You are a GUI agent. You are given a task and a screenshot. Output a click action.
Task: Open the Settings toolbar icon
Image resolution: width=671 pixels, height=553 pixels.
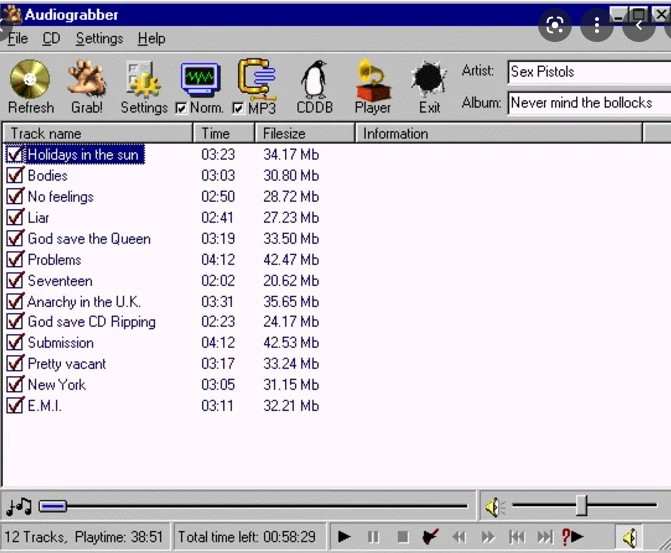[x=144, y=80]
